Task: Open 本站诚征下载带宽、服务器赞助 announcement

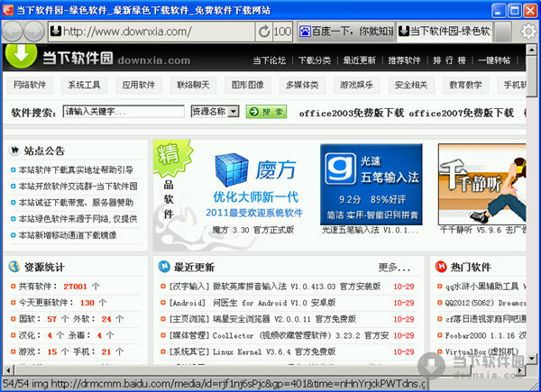Action: click(76, 203)
